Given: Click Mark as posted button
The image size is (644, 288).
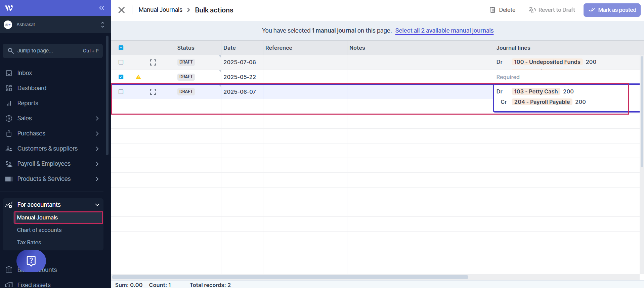Looking at the screenshot, I should (612, 10).
